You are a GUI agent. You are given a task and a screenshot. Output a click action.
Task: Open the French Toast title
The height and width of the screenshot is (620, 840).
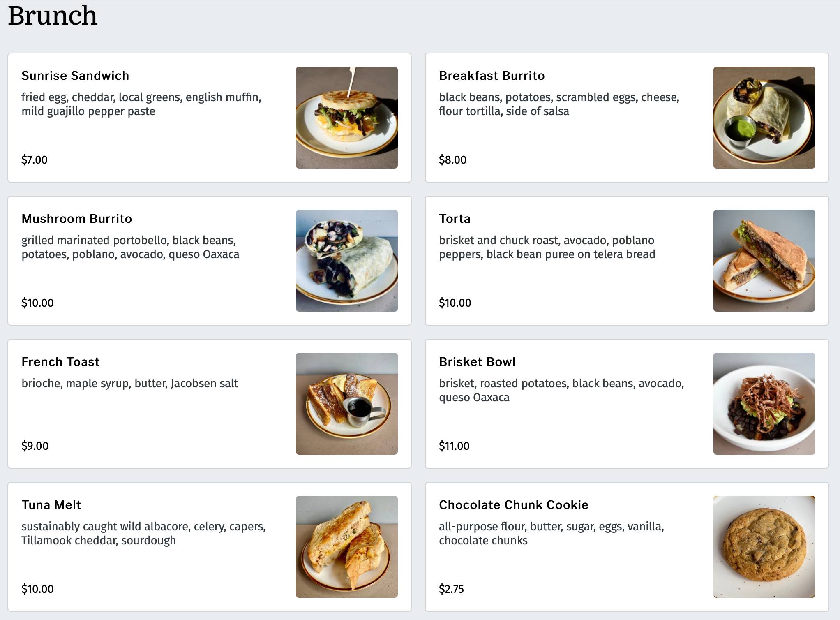pos(60,362)
